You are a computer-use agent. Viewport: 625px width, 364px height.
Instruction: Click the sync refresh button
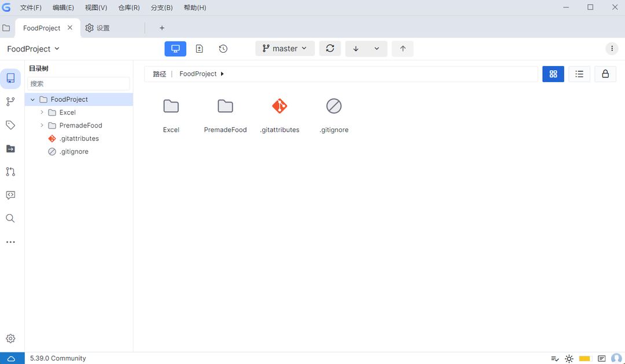point(330,49)
